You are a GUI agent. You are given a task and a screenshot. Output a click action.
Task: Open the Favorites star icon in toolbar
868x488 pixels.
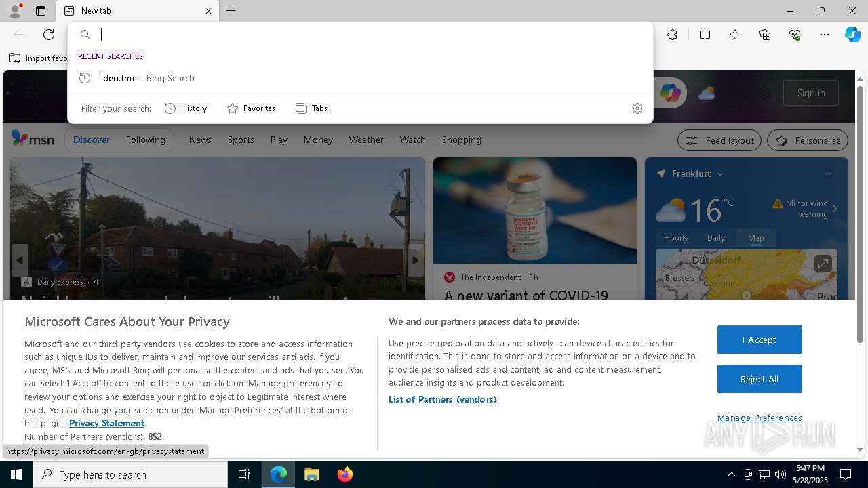(735, 35)
